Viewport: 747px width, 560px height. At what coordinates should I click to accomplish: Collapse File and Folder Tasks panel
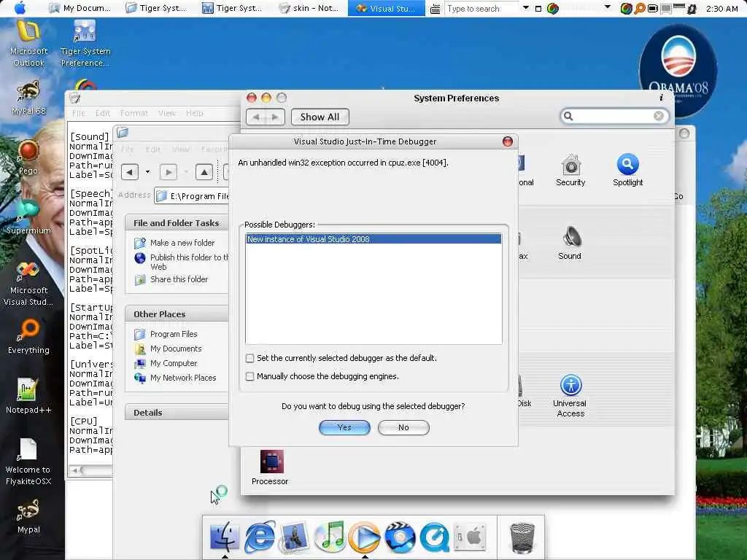tap(177, 223)
